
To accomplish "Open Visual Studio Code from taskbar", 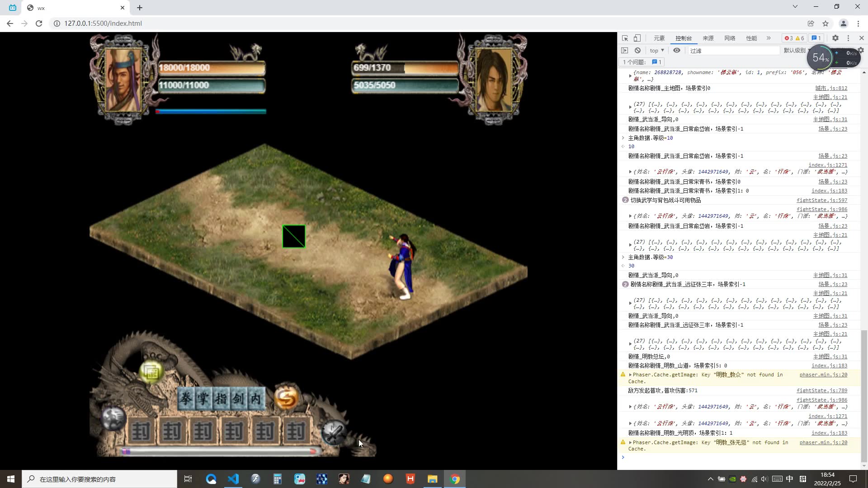I will pyautogui.click(x=233, y=479).
